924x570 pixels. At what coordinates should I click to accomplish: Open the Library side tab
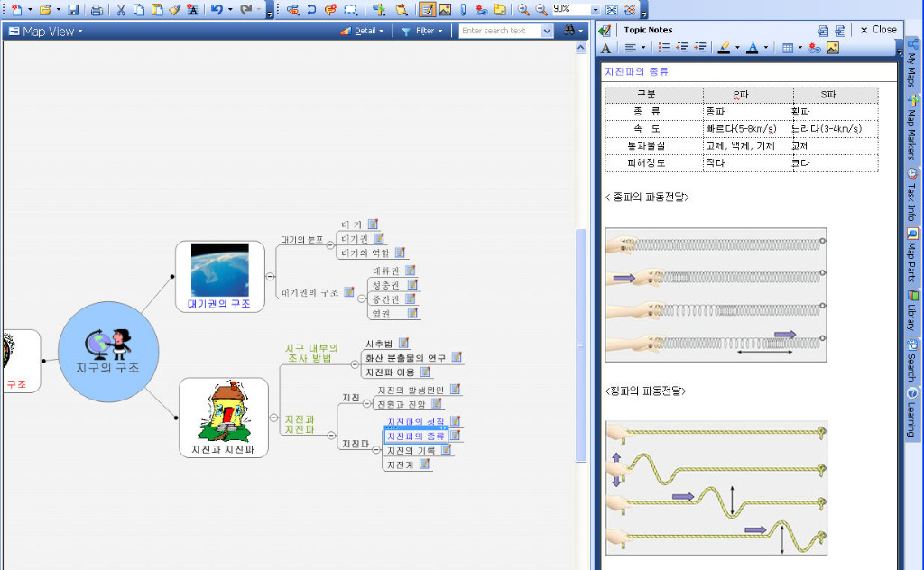click(912, 310)
